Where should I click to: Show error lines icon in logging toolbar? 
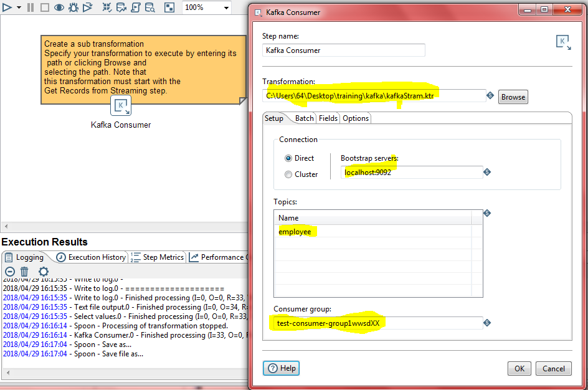(10, 272)
